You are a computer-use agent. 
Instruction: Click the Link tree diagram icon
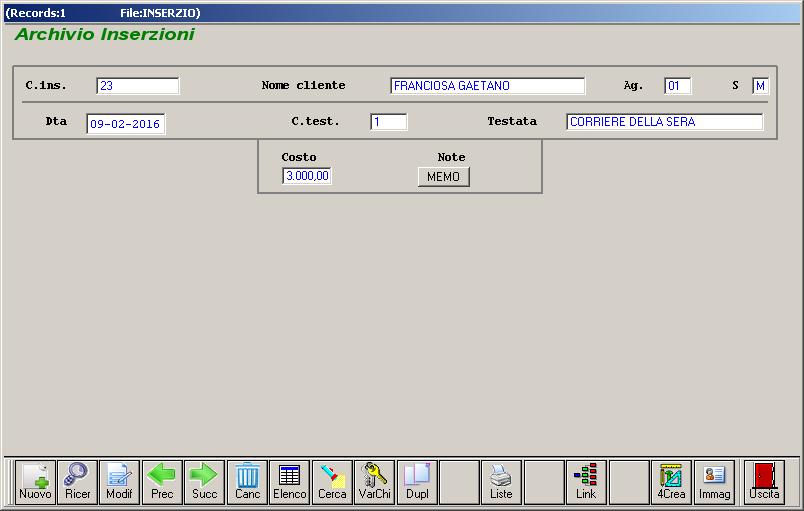point(586,482)
